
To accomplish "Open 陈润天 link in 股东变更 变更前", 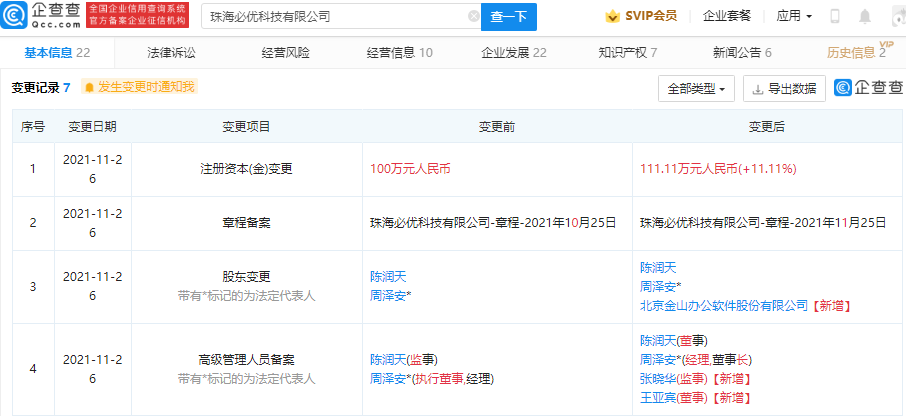I will (x=388, y=277).
